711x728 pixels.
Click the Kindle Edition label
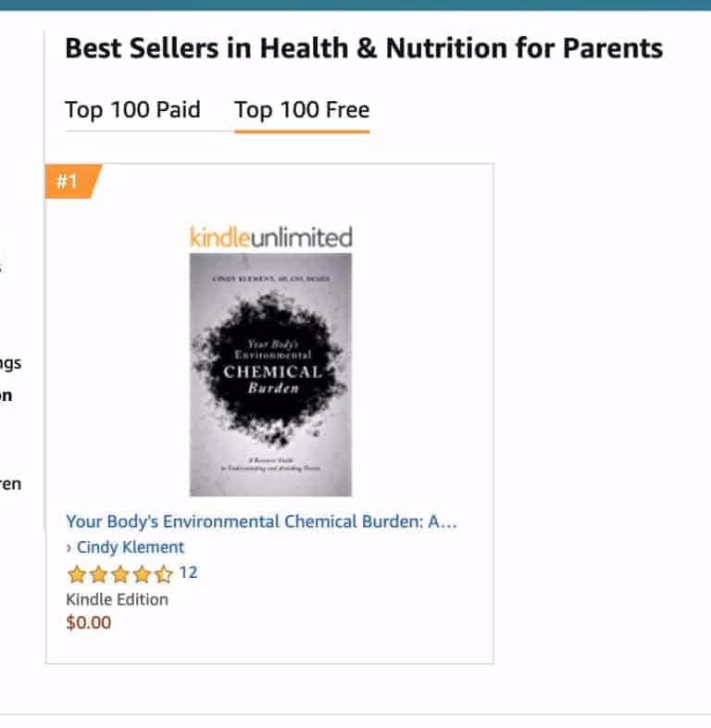point(117,599)
